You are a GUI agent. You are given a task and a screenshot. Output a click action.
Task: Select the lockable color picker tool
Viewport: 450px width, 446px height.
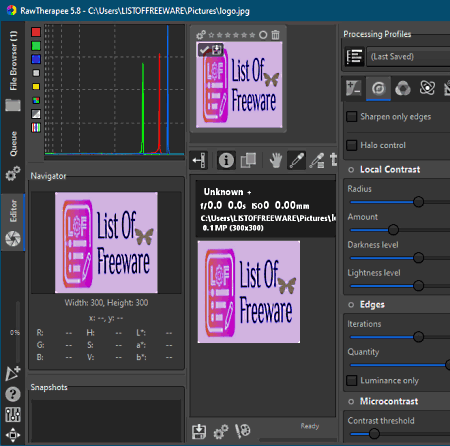click(x=317, y=161)
